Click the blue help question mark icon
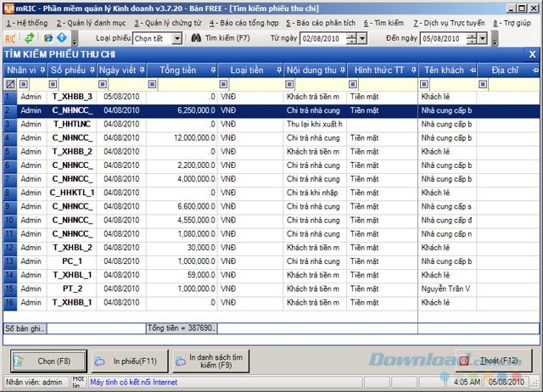This screenshot has width=543, height=392. [x=62, y=39]
